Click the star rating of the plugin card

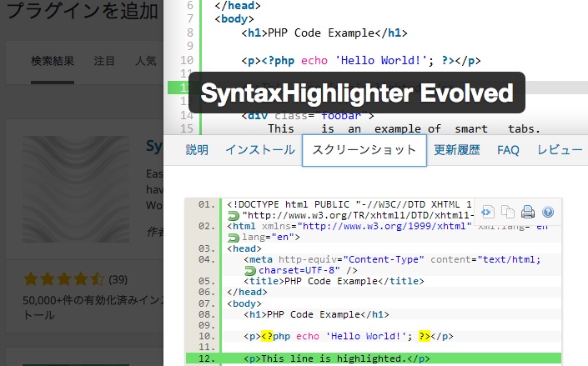(x=63, y=279)
